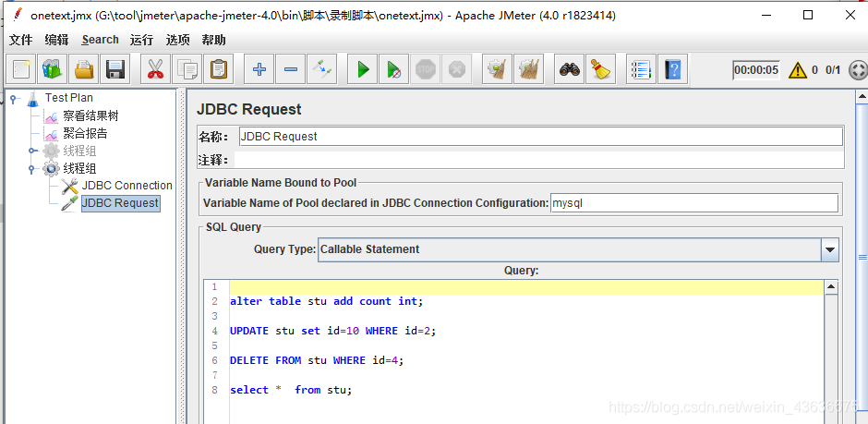
Task: Click the elapsed time 00:00:05 display
Action: (756, 70)
